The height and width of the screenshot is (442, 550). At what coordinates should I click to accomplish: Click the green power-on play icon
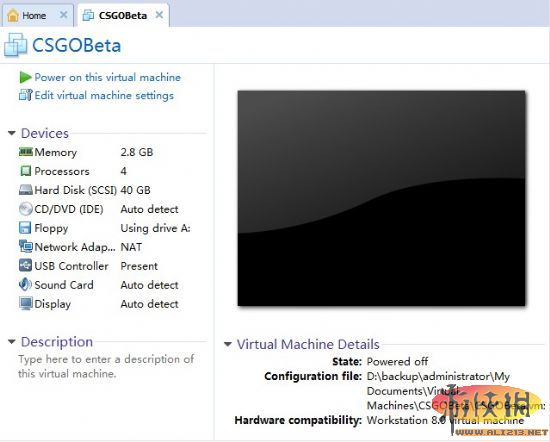coord(25,77)
